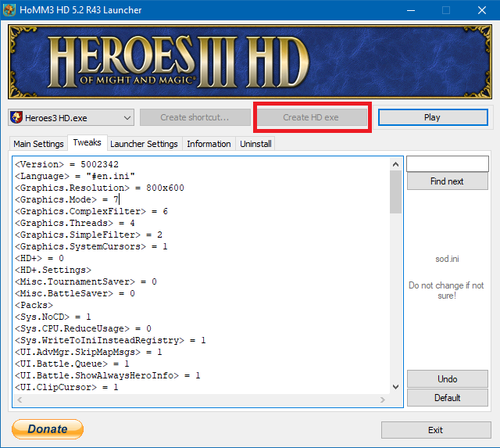The image size is (500, 448).
Task: Click the horizontal scrollbar right arrow
Action: 383,400
